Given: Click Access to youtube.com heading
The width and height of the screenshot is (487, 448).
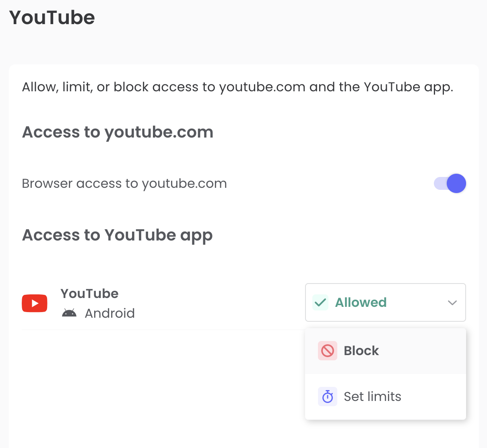Looking at the screenshot, I should [118, 132].
